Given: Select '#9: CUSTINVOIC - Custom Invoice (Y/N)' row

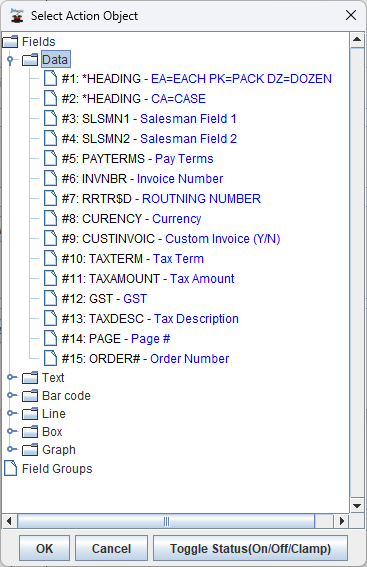Looking at the screenshot, I should click(171, 239).
